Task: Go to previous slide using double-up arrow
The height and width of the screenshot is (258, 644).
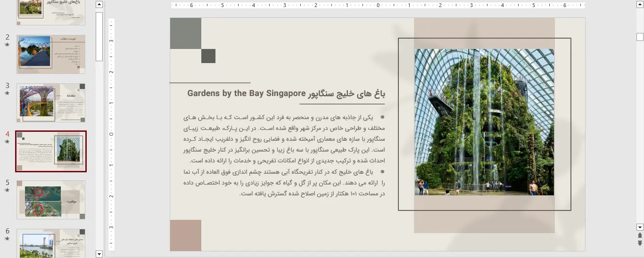Action: point(640,235)
